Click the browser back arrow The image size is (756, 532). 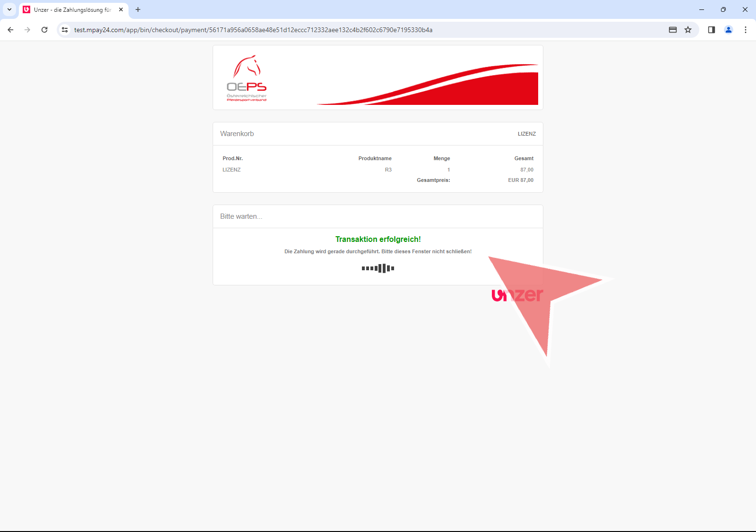click(10, 30)
